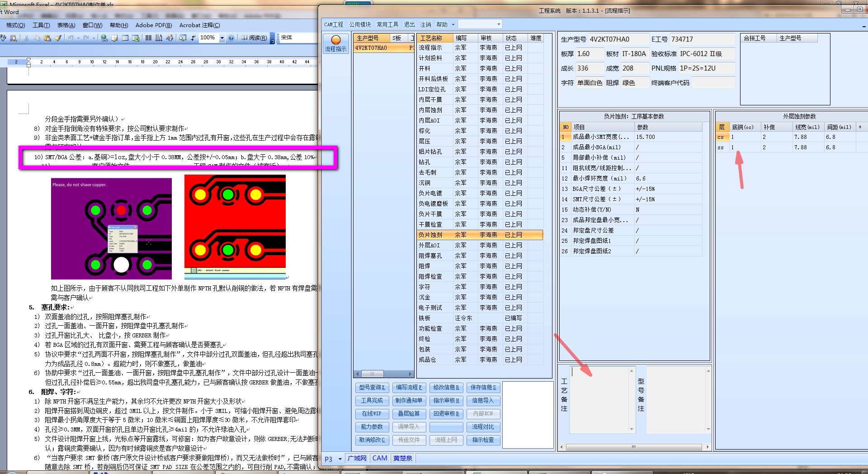Open the 格式(O) menu in Word
The image size is (868, 474).
point(15,25)
